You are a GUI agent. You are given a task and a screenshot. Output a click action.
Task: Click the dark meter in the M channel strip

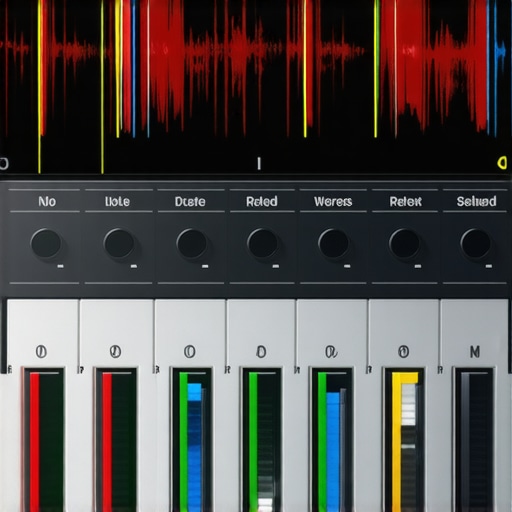[x=474, y=439]
